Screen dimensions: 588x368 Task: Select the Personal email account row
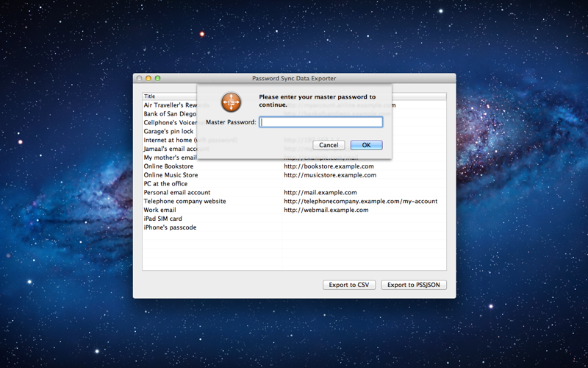pyautogui.click(x=294, y=192)
